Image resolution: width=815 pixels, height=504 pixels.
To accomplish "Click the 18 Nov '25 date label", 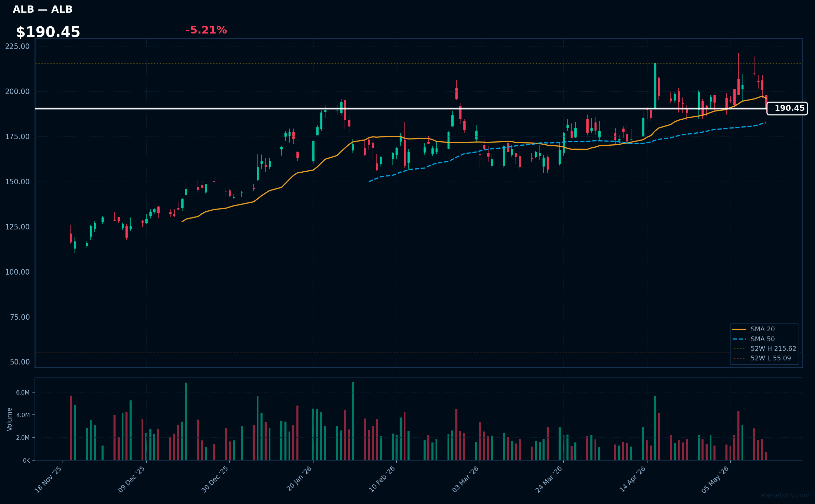I will 48,479.
